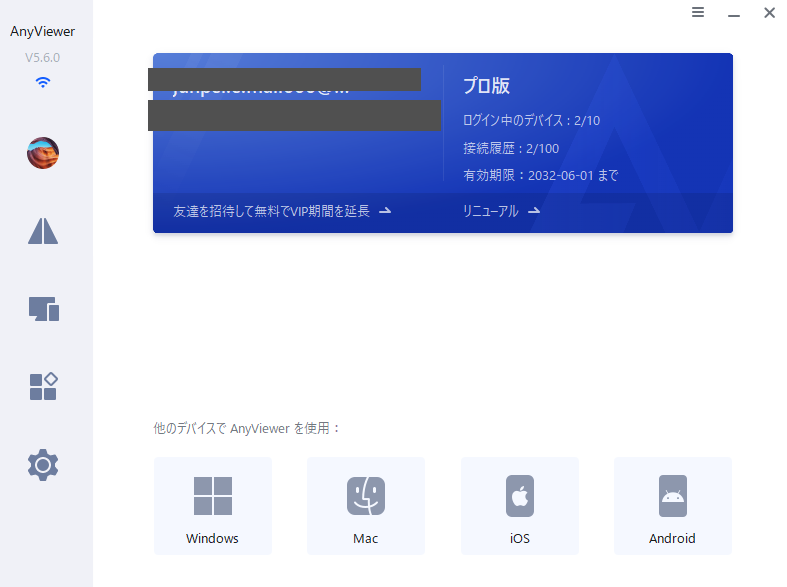
Task: Click the iOS download card
Action: click(x=519, y=506)
